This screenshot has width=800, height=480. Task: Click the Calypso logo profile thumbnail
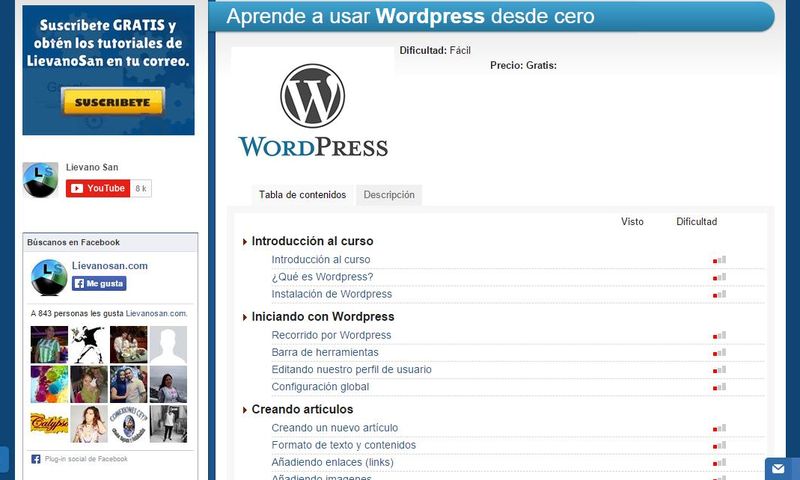49,424
